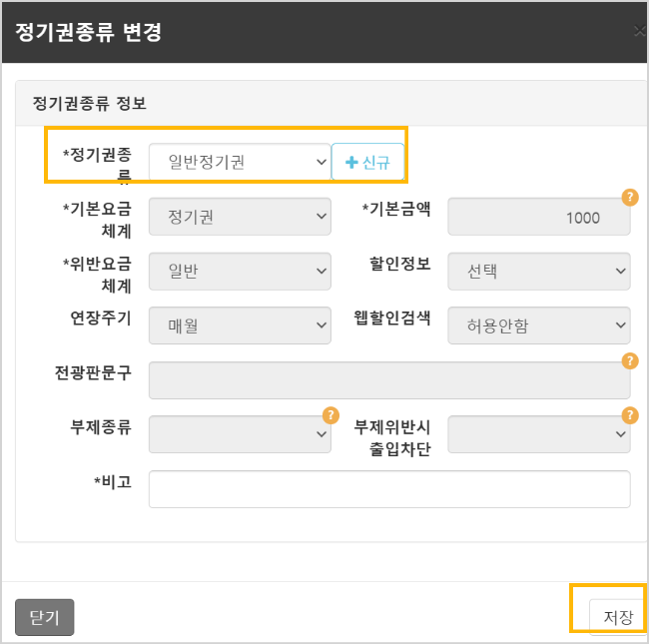Open the 기본요금체계 dropdown showing 정기권
This screenshot has width=649, height=644.
(240, 217)
